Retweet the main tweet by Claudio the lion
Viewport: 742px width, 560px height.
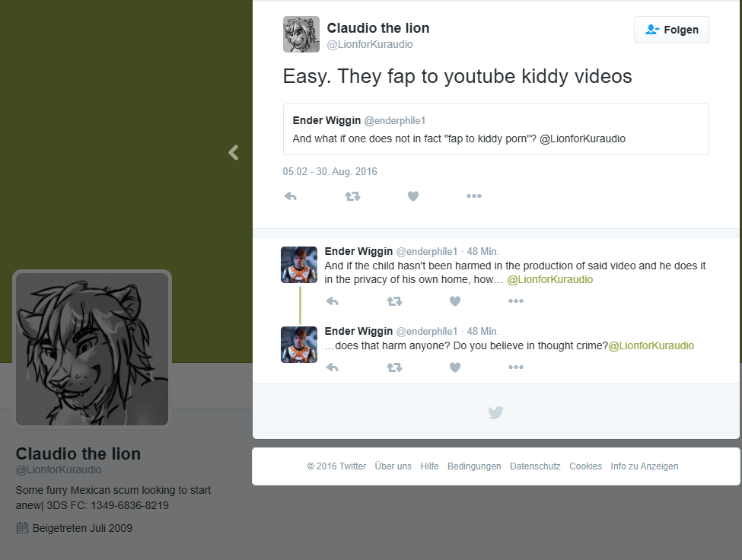352,196
